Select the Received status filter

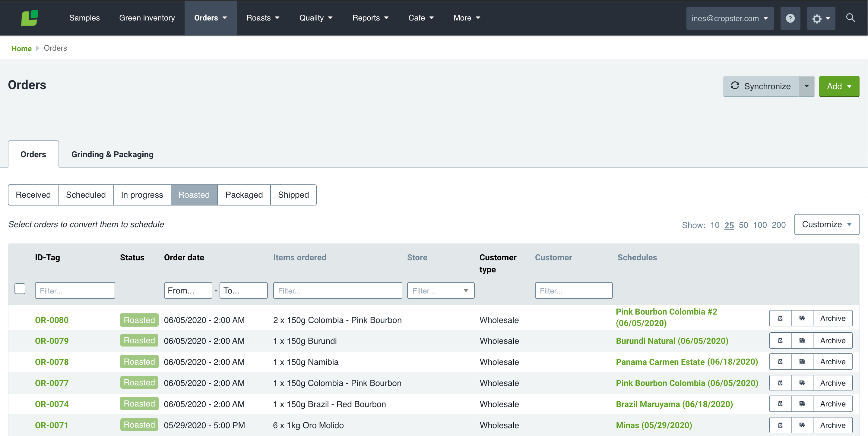click(x=33, y=195)
